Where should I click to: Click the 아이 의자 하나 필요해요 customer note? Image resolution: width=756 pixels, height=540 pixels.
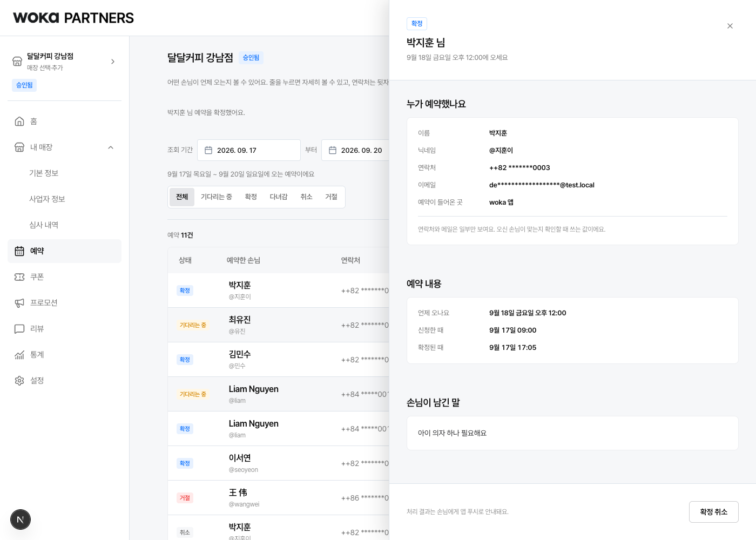pos(453,433)
